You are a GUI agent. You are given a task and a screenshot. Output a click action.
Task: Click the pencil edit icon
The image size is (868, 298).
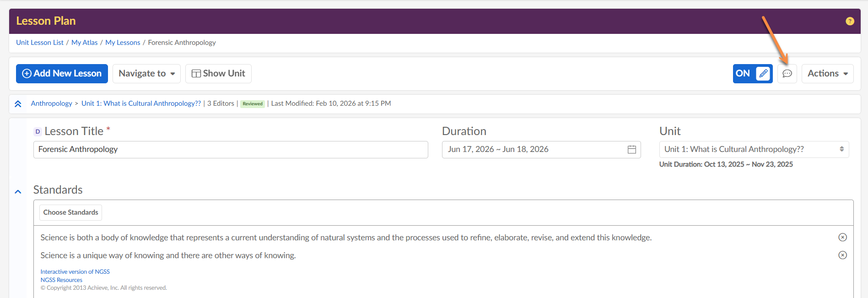tap(763, 74)
